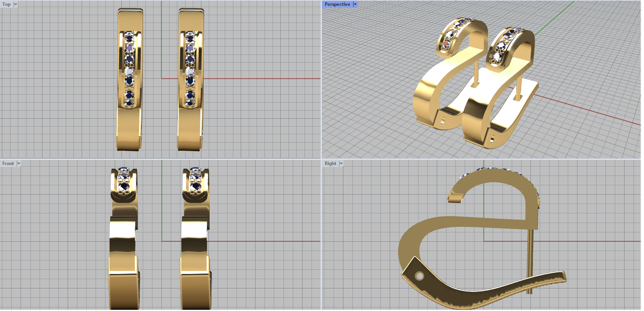The width and height of the screenshot is (644, 311).
Task: Activate the Perspective viewport title
Action: click(337, 4)
